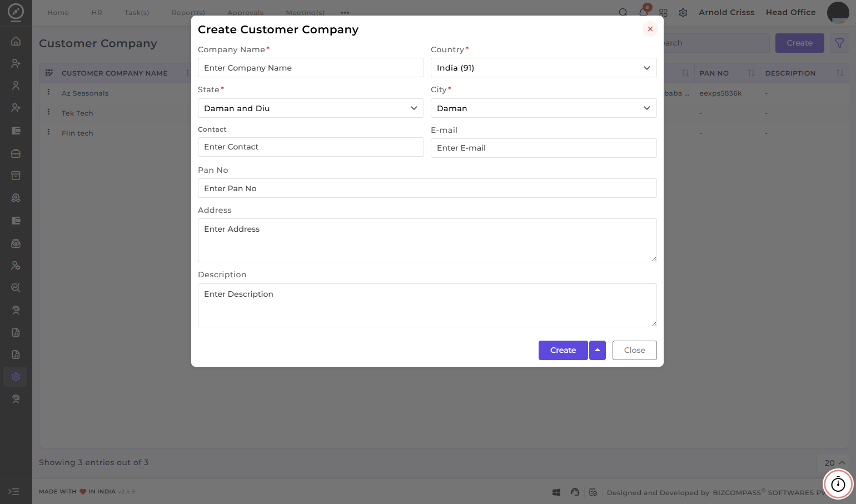Click inside the Description text area
The image size is (856, 504).
tap(427, 305)
